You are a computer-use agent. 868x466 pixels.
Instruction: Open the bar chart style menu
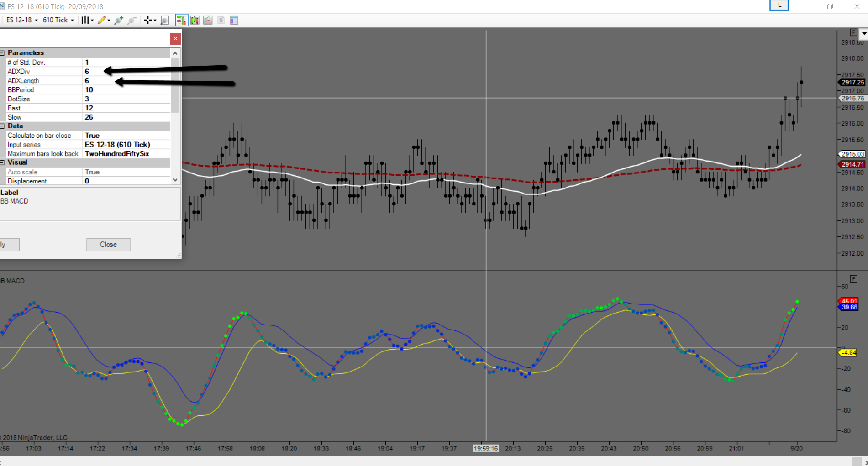(x=84, y=20)
